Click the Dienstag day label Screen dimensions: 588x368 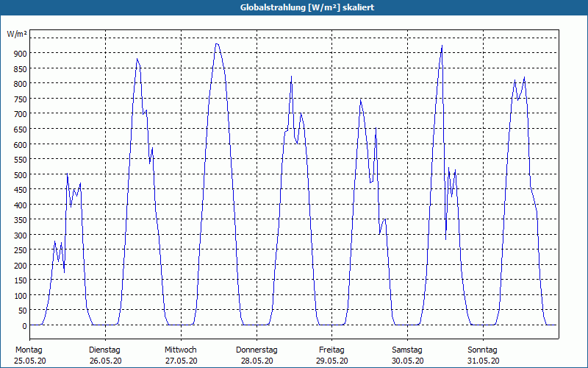pyautogui.click(x=104, y=350)
